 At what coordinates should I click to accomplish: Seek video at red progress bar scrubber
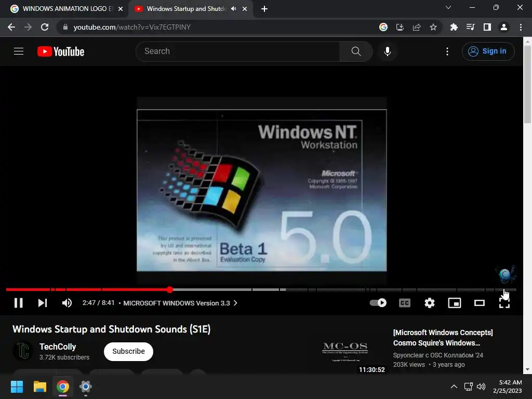coord(170,289)
